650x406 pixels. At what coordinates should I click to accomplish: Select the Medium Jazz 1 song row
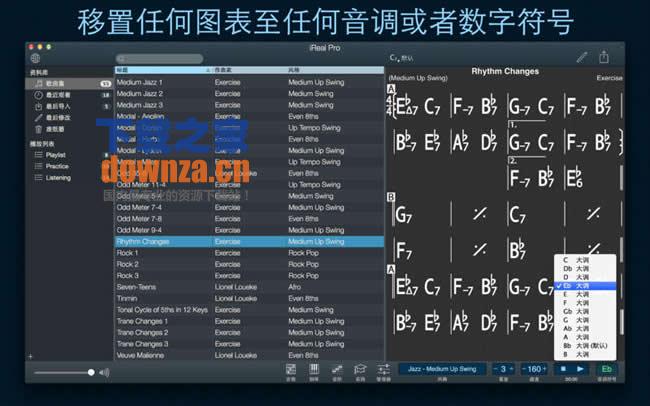coord(249,83)
